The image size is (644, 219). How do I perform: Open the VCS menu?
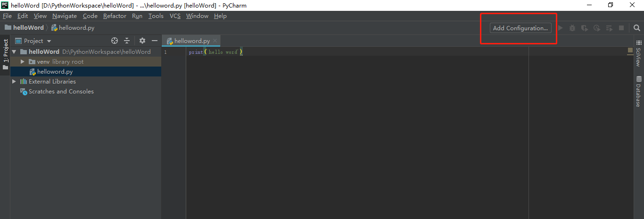[x=175, y=16]
